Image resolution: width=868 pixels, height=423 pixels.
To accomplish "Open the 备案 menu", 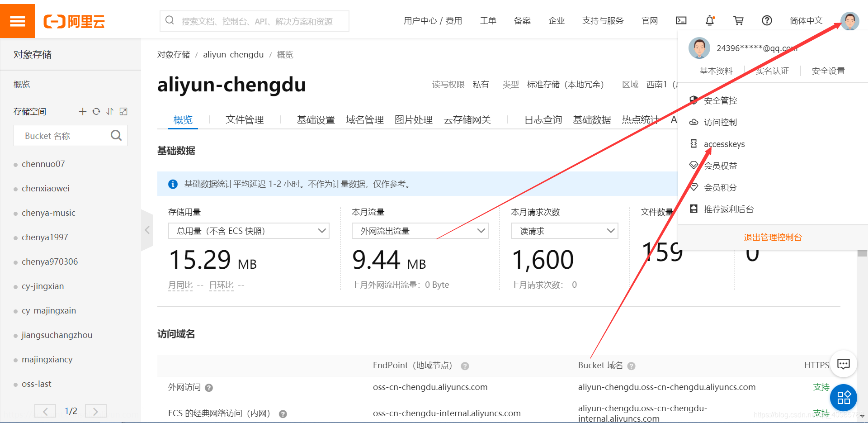I will 522,20.
